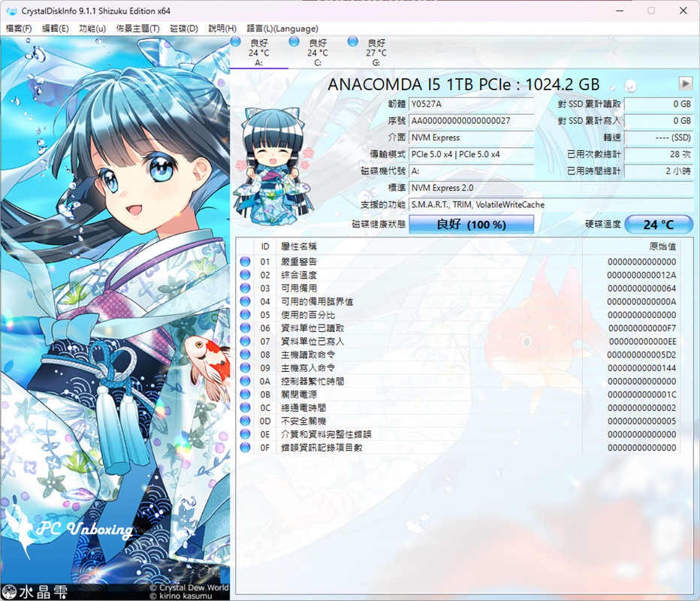Click the transfer mode field PCIe 5.0 x4

pos(472,154)
